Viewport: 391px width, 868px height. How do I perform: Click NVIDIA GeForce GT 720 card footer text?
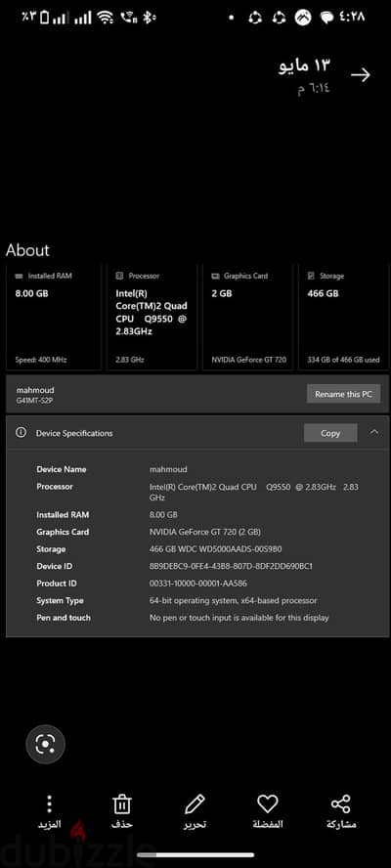[x=248, y=360]
